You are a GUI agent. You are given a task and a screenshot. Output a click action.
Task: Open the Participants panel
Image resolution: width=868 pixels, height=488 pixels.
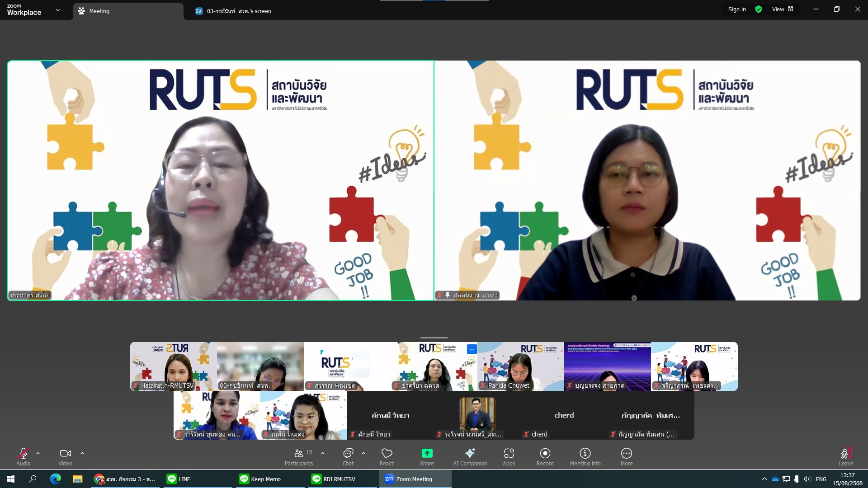pos(299,456)
